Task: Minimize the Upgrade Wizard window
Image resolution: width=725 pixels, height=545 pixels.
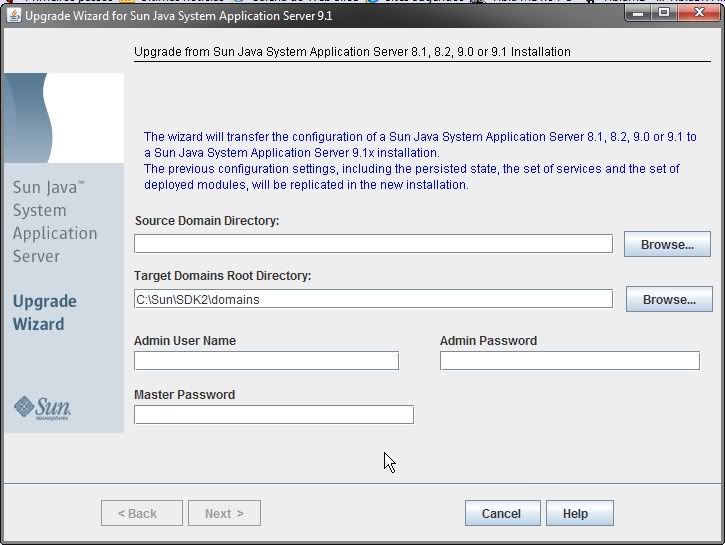Action: point(637,13)
